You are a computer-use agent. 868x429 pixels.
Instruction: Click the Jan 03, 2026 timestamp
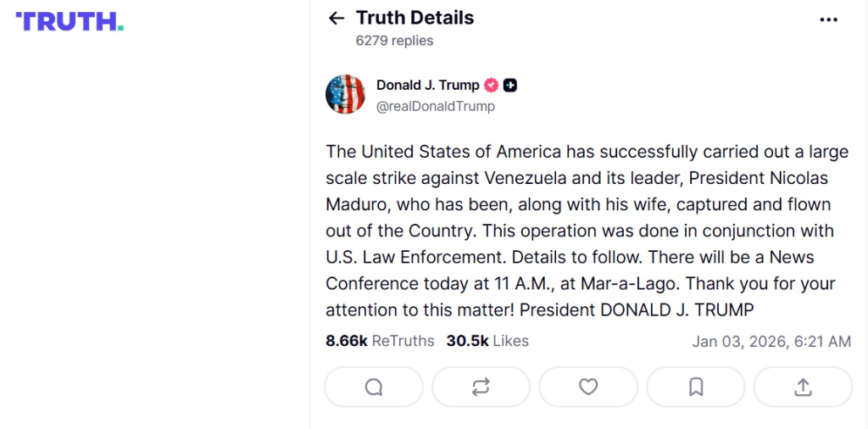[771, 342]
